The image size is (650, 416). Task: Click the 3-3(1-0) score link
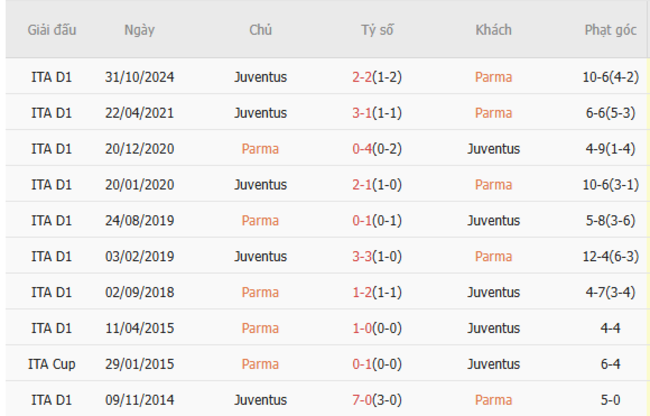point(377,256)
